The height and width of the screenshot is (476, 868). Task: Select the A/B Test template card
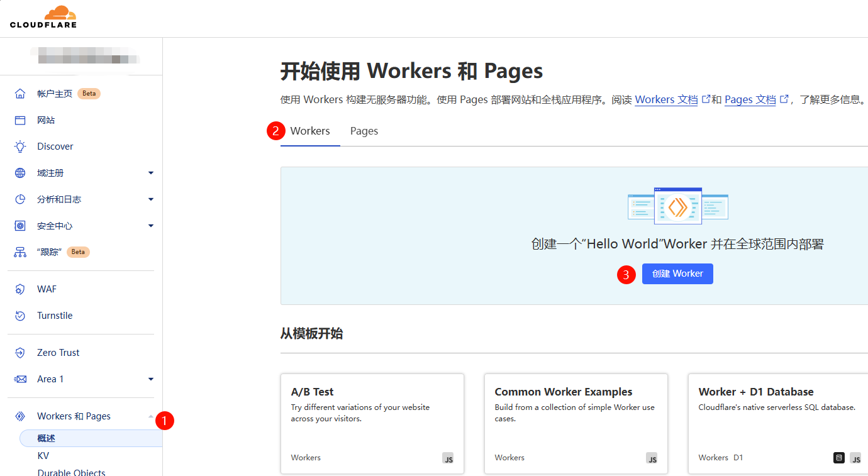tap(372, 424)
